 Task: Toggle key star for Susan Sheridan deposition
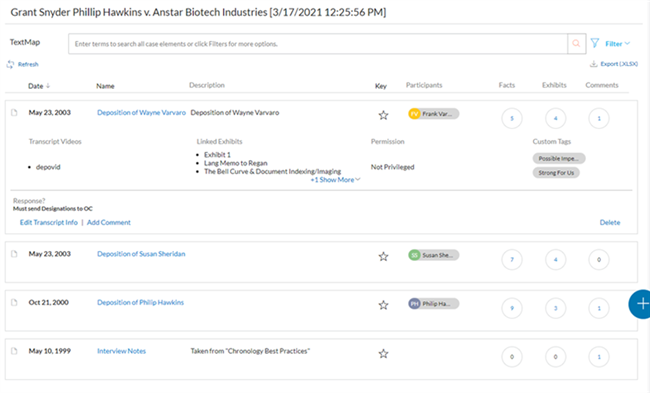383,257
